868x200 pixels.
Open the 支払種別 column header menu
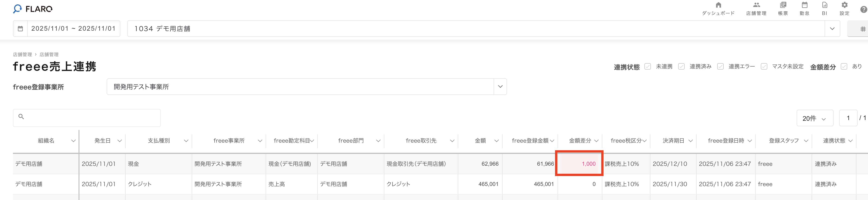(186, 141)
